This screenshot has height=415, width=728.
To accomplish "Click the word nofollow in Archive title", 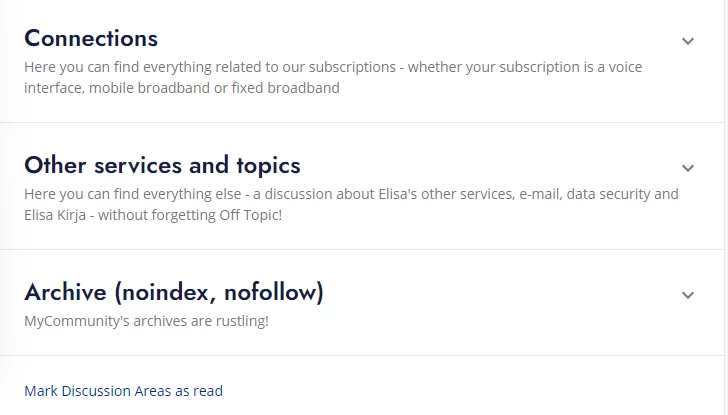I will (x=274, y=292).
